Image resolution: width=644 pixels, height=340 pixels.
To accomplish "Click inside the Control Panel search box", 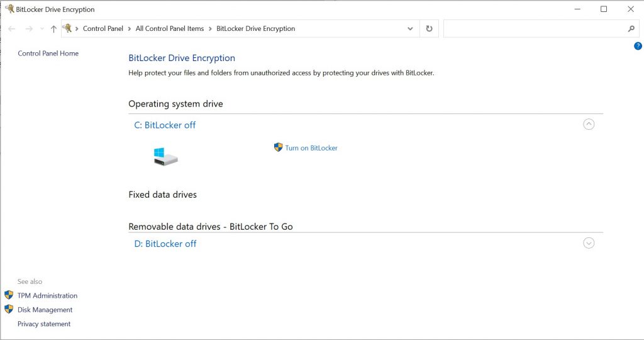I will click(x=535, y=29).
